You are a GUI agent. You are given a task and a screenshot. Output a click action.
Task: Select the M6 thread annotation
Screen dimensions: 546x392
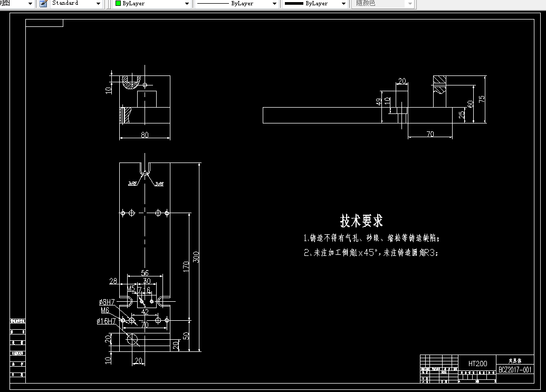105,310
